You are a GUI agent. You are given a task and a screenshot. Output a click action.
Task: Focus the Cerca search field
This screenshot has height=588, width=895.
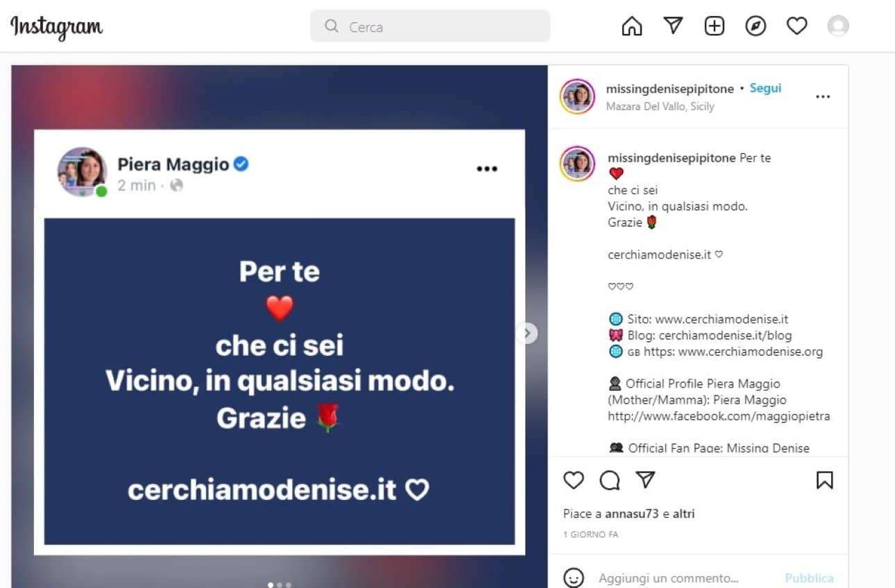(x=430, y=26)
